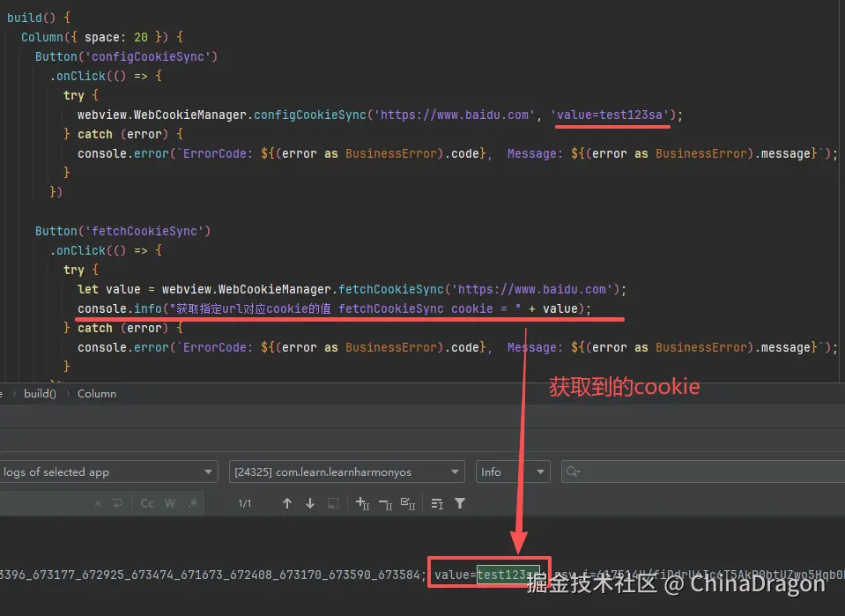This screenshot has height=616, width=845.
Task: Open the process dropdown com.learn.learnharmonyos
Action: click(x=346, y=471)
